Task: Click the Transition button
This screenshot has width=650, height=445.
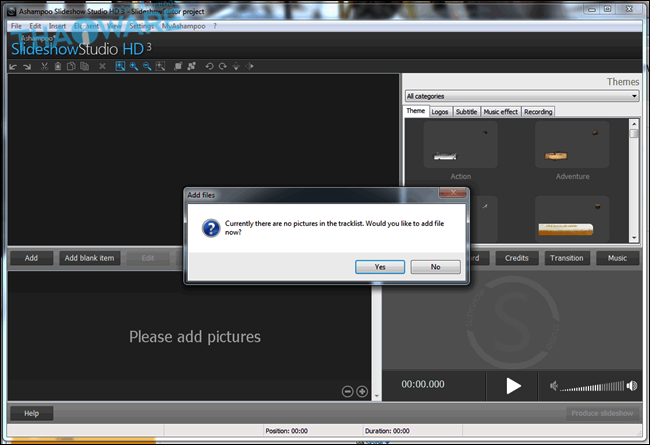Action: pyautogui.click(x=567, y=258)
